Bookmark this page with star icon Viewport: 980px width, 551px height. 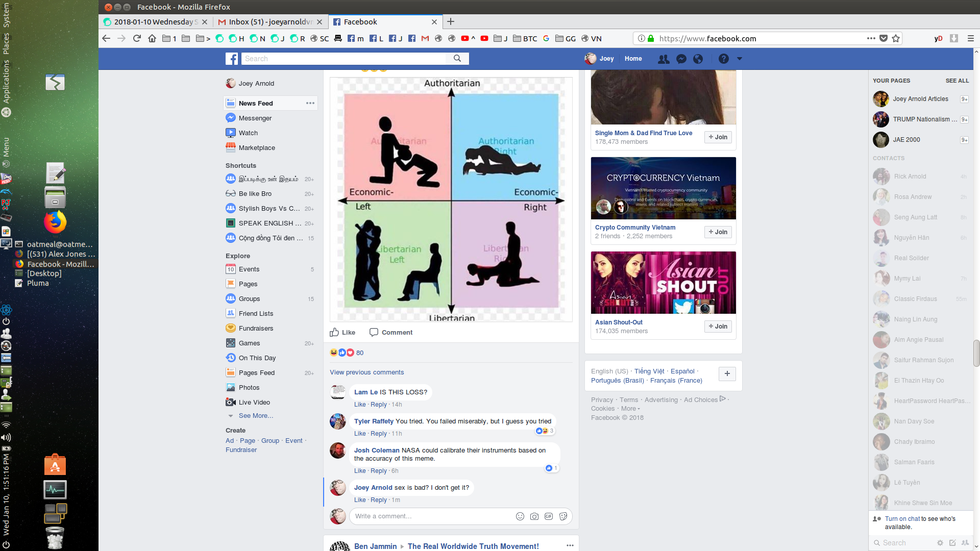(896, 38)
